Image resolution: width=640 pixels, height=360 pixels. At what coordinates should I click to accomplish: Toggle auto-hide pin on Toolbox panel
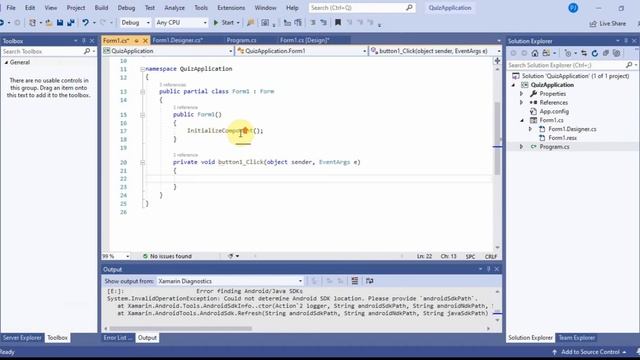click(x=84, y=41)
